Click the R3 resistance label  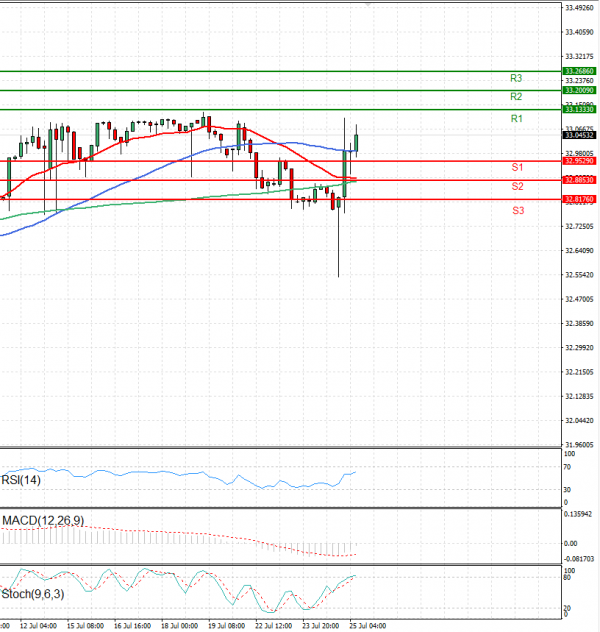click(x=516, y=78)
